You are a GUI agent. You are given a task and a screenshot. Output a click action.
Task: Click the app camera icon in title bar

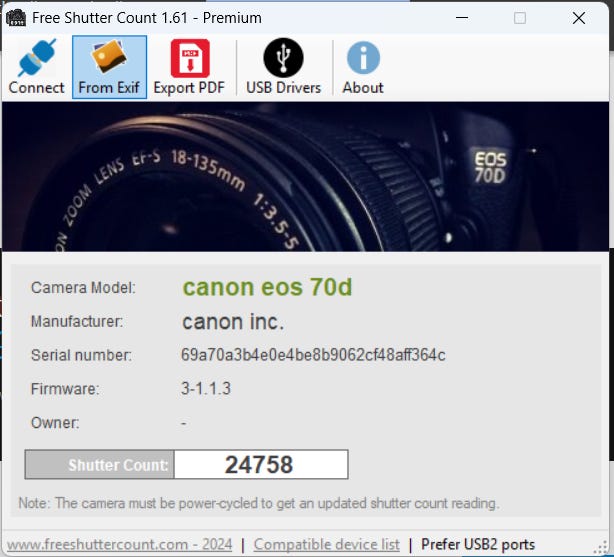(x=16, y=18)
